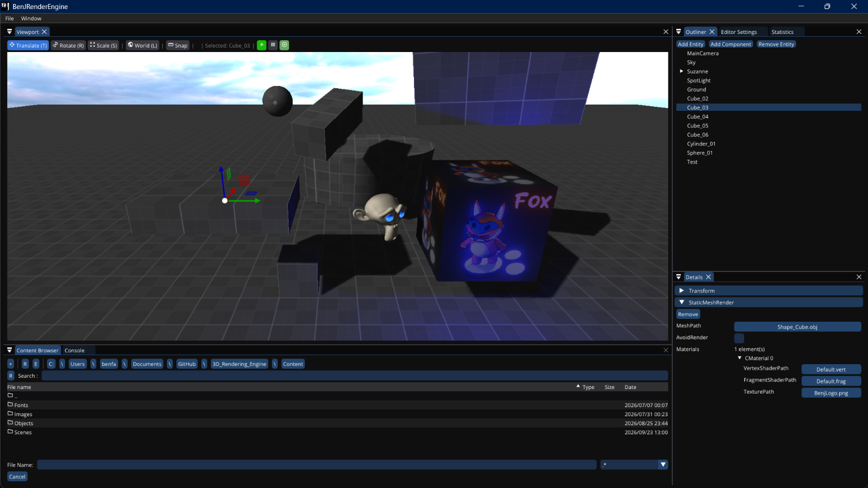Click the step-frame button after pause
This screenshot has width=868, height=488.
[284, 45]
